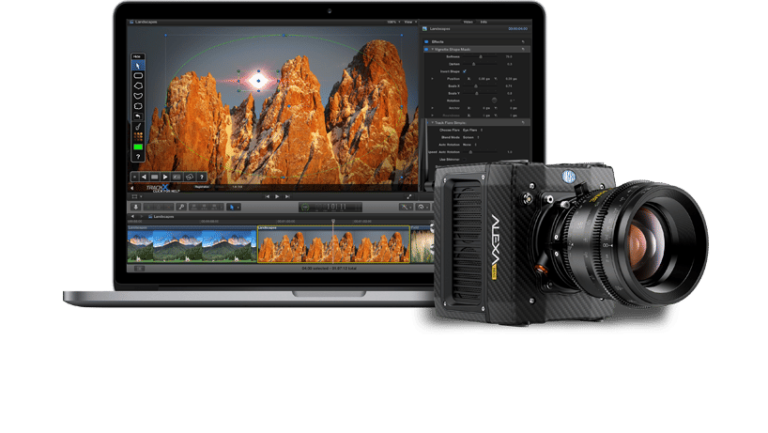Go back in timeline history arrow

132,216
